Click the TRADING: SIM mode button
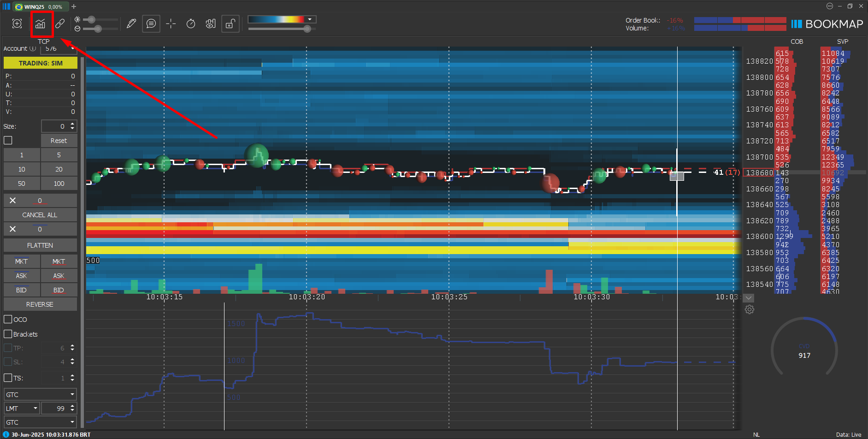 tap(41, 63)
